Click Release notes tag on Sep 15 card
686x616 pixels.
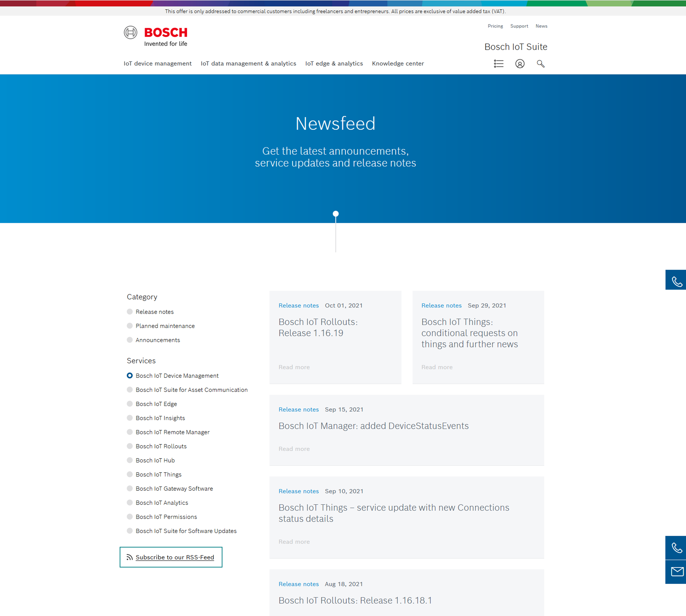coord(299,410)
